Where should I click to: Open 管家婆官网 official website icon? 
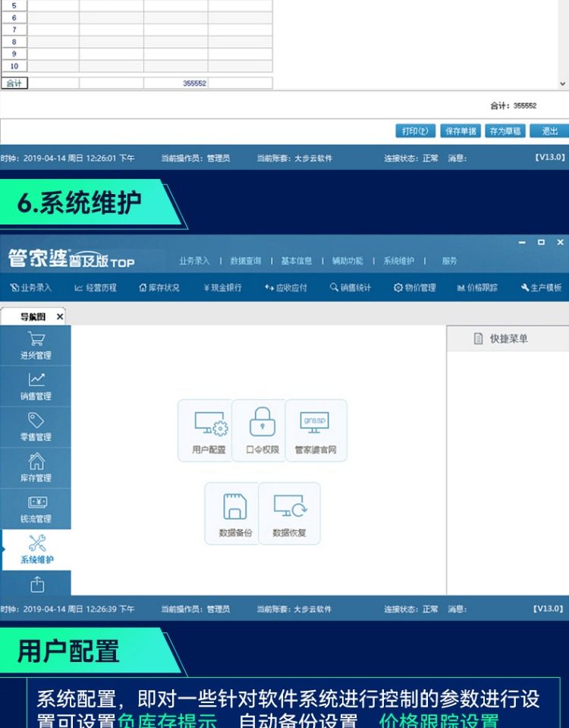click(x=316, y=431)
